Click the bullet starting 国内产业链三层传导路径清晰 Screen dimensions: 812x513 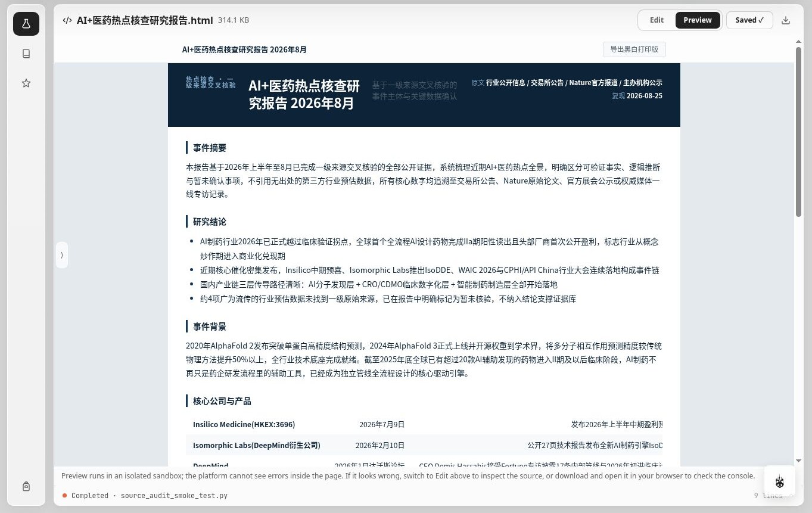click(x=378, y=285)
